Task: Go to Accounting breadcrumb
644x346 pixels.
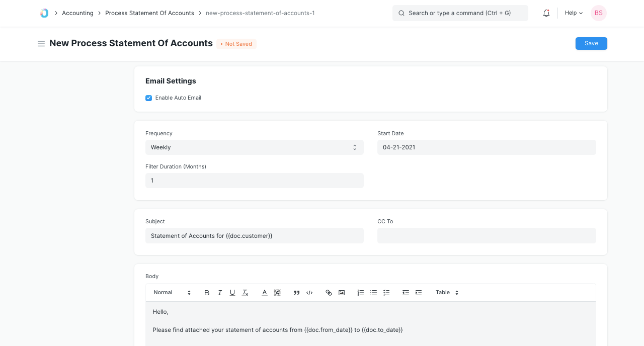Action: (x=77, y=13)
